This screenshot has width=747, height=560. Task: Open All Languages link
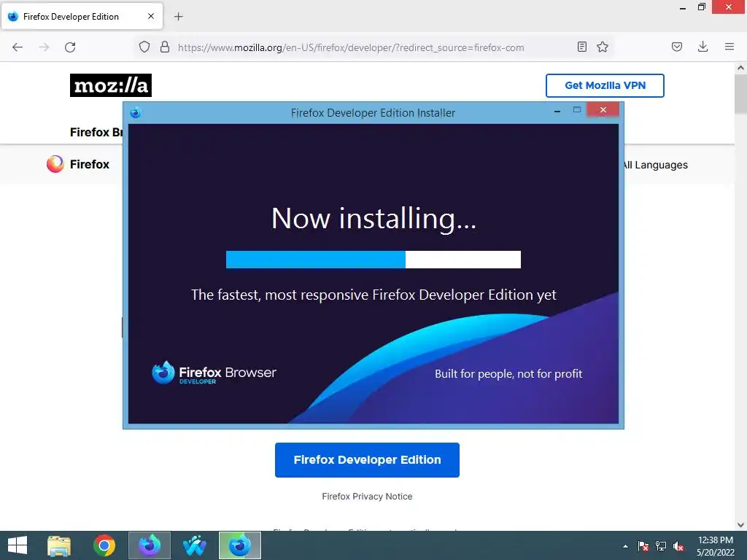coord(656,165)
